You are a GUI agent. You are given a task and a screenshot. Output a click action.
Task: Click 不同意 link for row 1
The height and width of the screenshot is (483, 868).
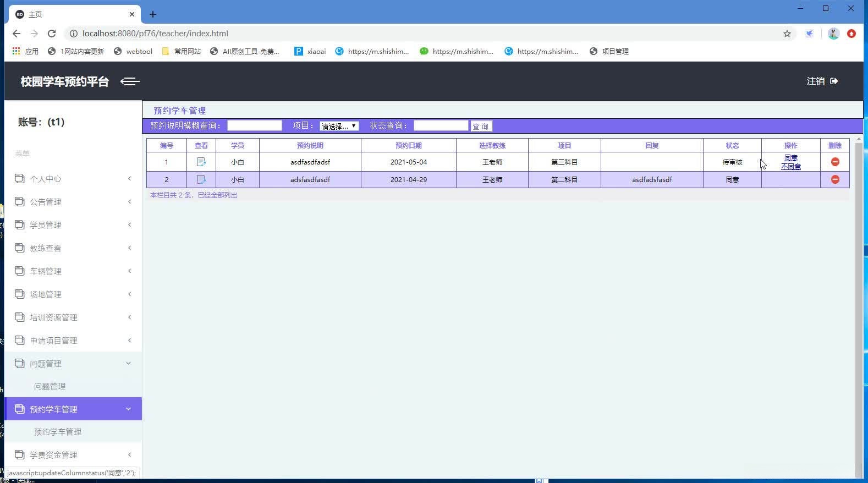point(791,166)
